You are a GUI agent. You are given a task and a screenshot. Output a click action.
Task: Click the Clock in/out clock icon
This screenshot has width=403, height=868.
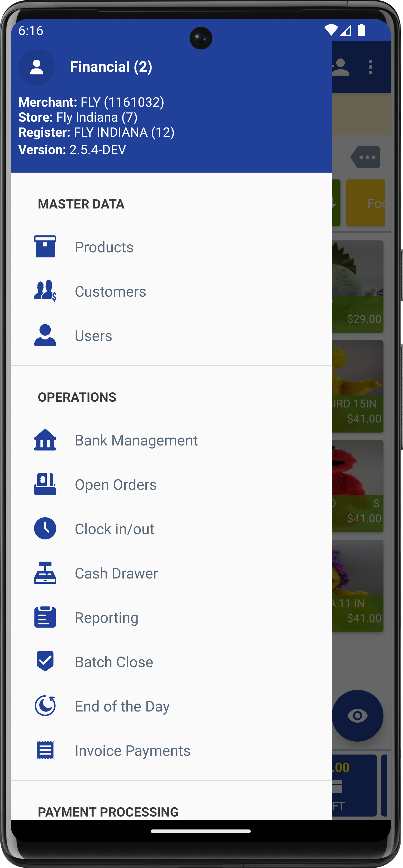coord(45,528)
